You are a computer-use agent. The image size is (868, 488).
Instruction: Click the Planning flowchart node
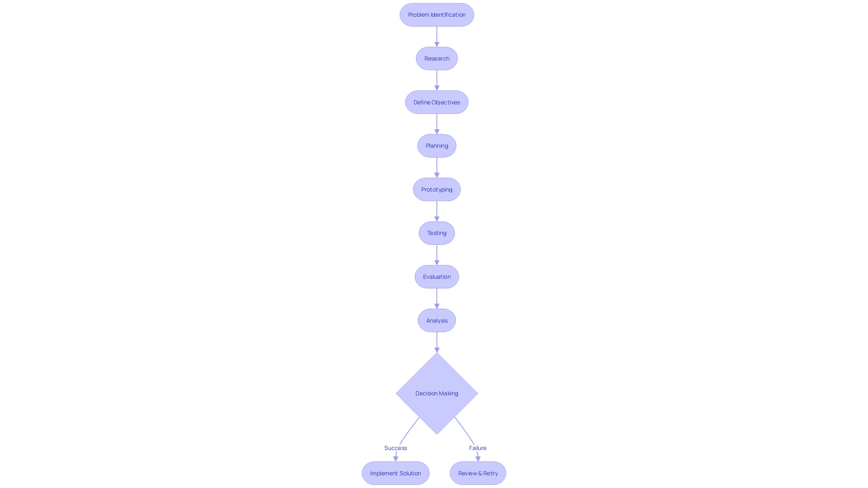(x=436, y=145)
